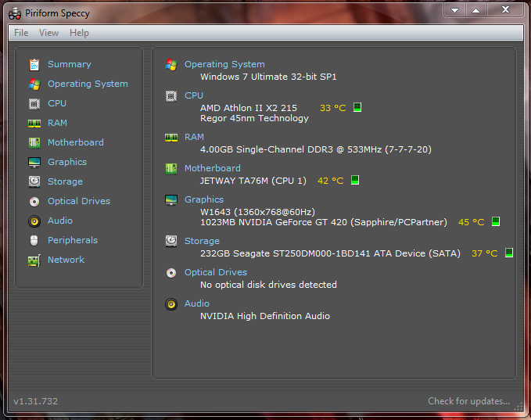Click the Graphics monitor icon in sidebar
The image size is (531, 420).
(34, 162)
